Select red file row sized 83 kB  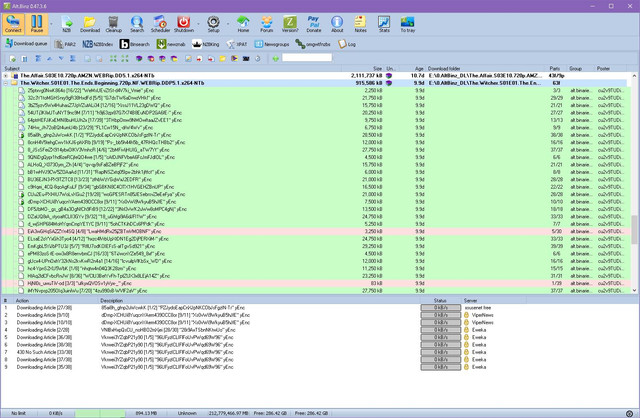click(x=316, y=283)
